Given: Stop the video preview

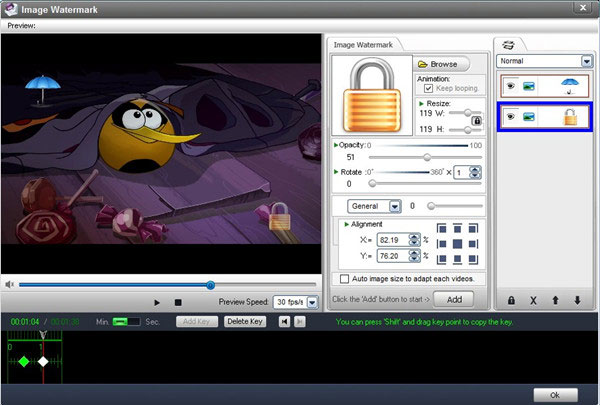Looking at the screenshot, I should pyautogui.click(x=178, y=302).
